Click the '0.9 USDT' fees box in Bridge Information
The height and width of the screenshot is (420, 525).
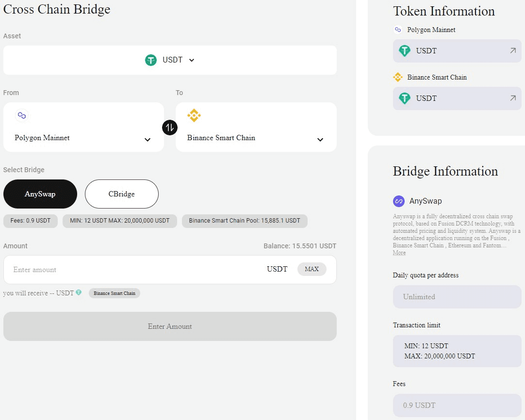(x=457, y=405)
